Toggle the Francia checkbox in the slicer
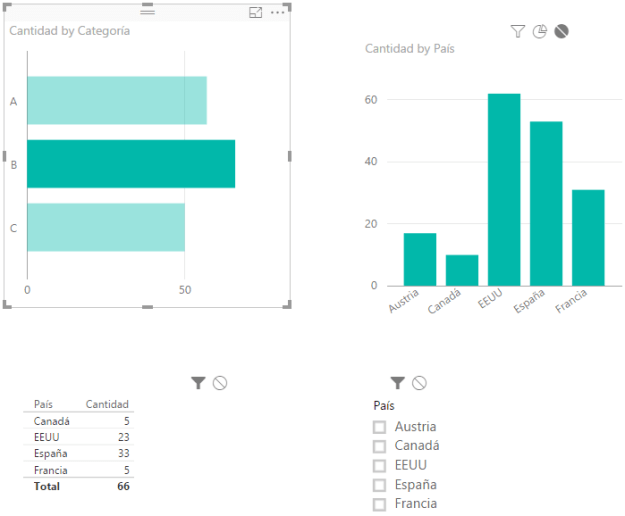The height and width of the screenshot is (516, 625). pos(380,504)
